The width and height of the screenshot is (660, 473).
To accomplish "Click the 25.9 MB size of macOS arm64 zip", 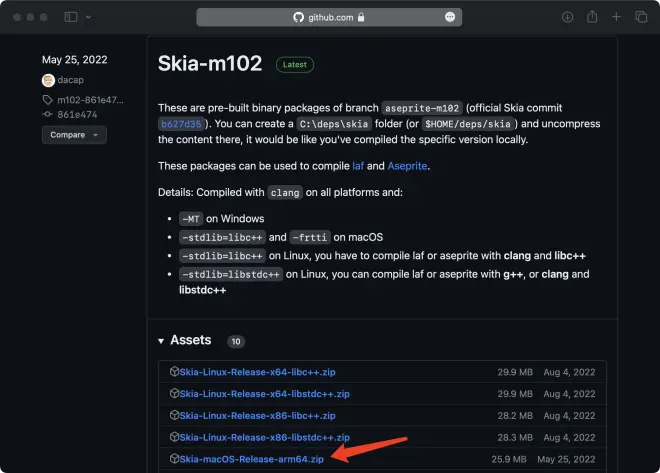I will pyautogui.click(x=509, y=460).
